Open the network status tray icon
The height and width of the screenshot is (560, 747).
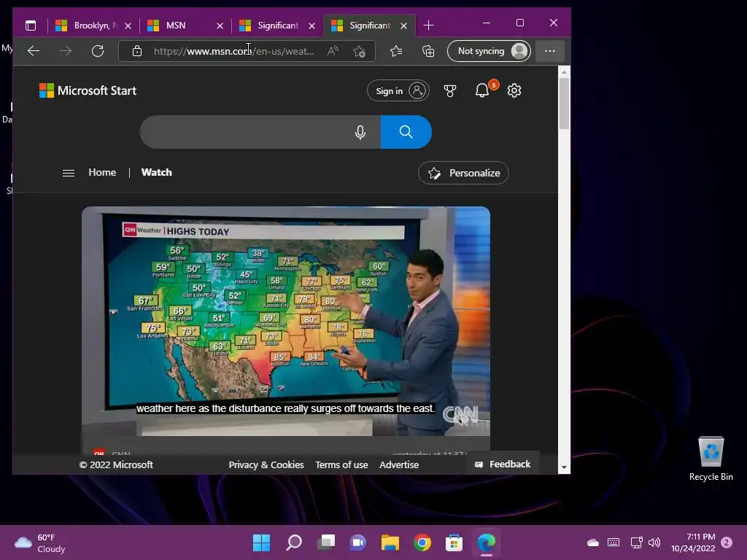coord(636,542)
